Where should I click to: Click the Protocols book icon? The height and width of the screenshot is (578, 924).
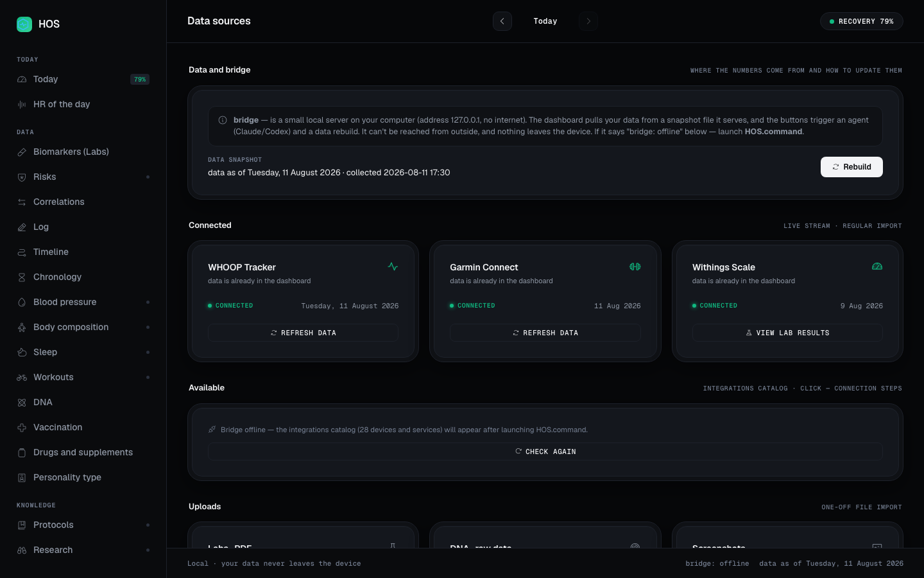click(22, 525)
